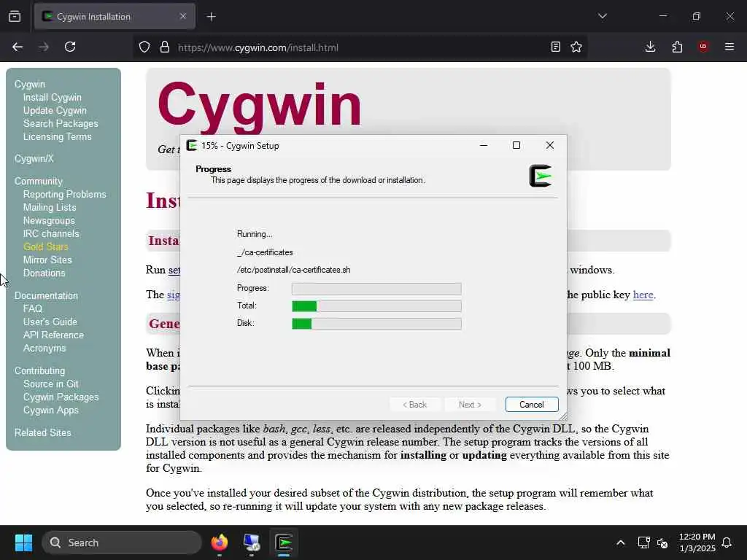Open new browser tab with plus icon
Screen dimensions: 747x560
211,17
